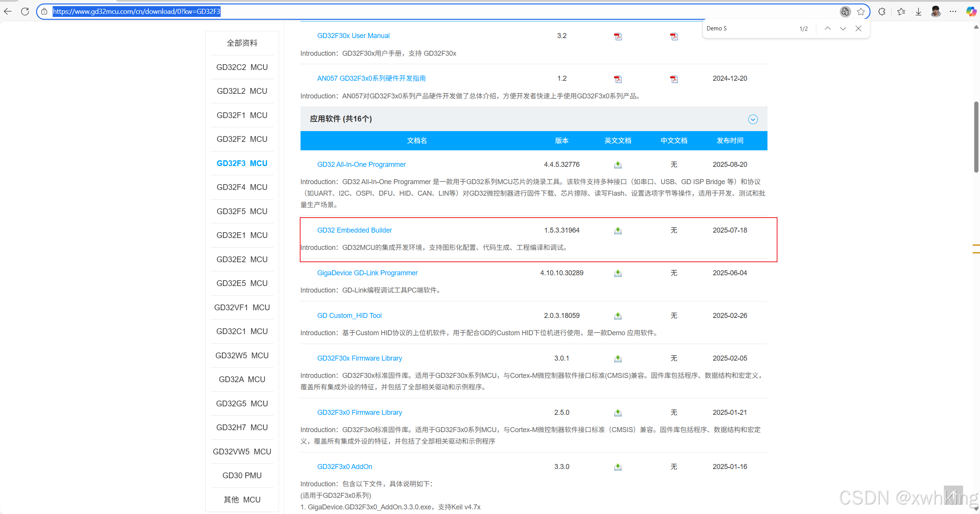Open GD32F30x User Manual English PDF
Image resolution: width=980 pixels, height=514 pixels.
(x=618, y=37)
